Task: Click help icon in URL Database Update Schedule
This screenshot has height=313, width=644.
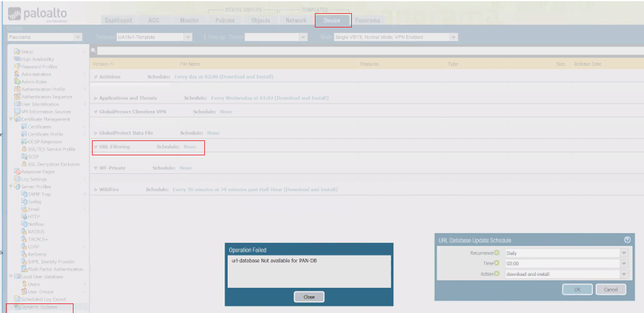Action: coord(627,240)
